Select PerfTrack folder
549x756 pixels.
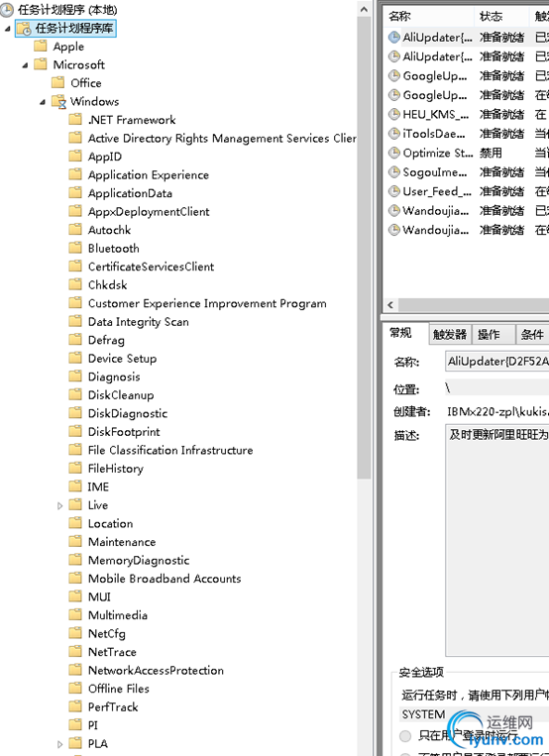click(x=113, y=706)
